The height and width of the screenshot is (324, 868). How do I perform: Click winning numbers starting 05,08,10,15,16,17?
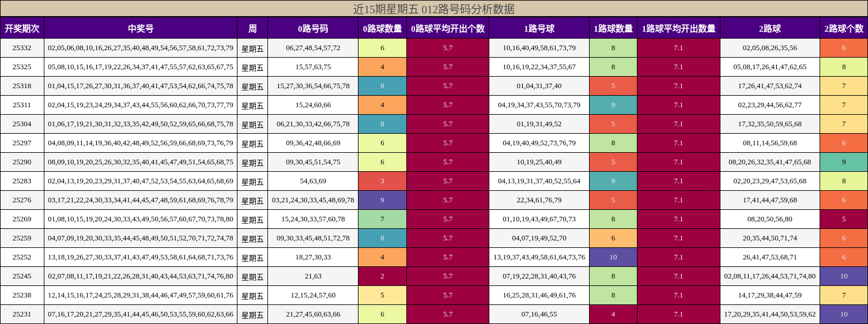[141, 67]
